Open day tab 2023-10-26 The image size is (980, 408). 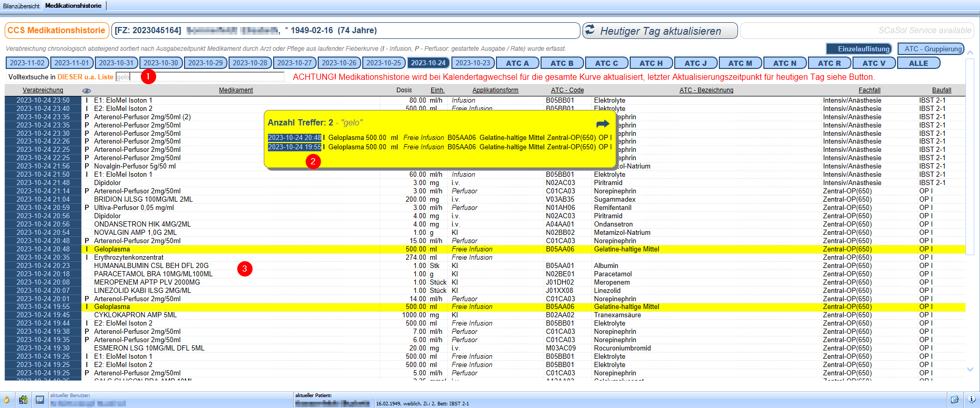tap(339, 63)
